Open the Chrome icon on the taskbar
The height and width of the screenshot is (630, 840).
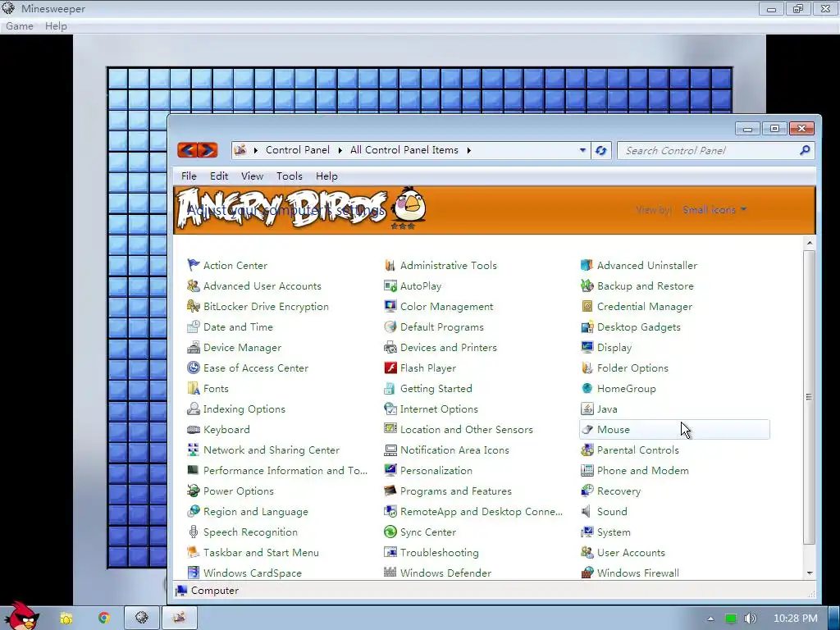[x=103, y=618]
